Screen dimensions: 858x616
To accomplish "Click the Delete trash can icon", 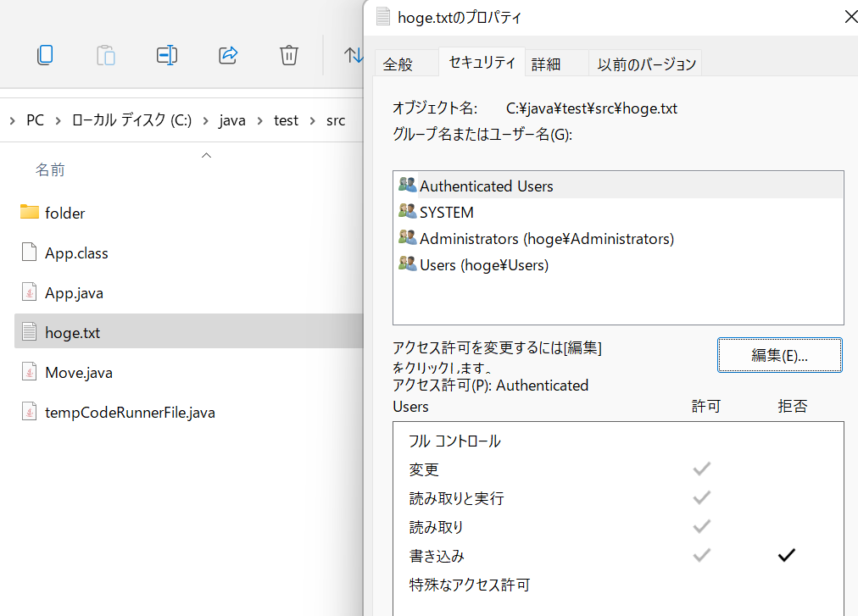I will tap(289, 55).
